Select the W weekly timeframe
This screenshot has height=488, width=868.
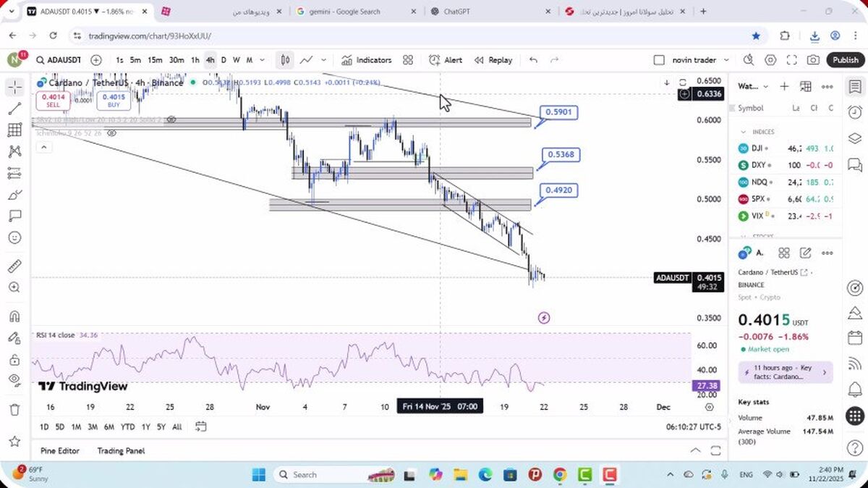tap(236, 60)
